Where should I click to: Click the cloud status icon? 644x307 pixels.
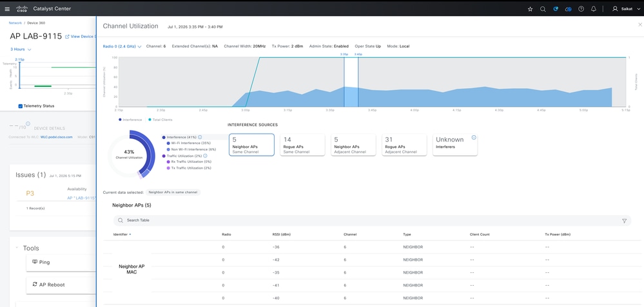point(569,8)
